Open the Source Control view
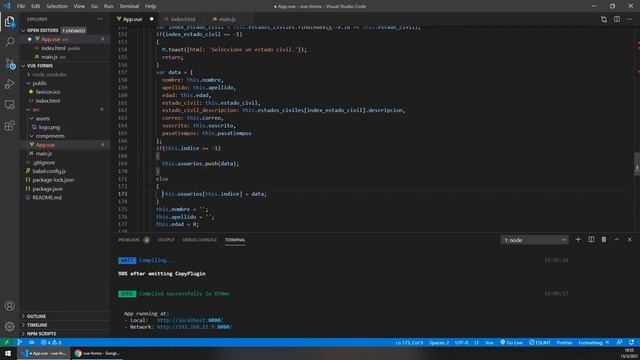Image resolution: width=640 pixels, height=360 pixels. click(9, 63)
